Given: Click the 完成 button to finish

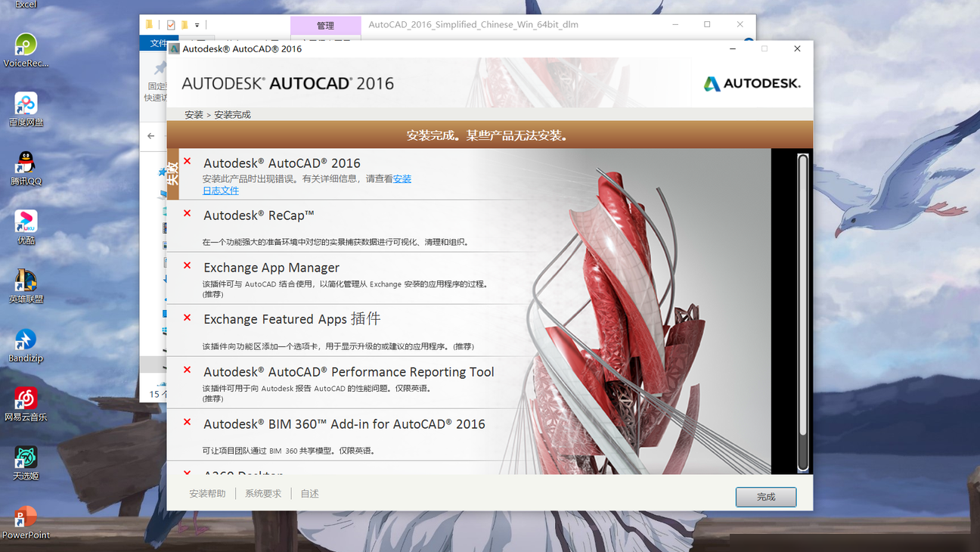Looking at the screenshot, I should point(766,497).
